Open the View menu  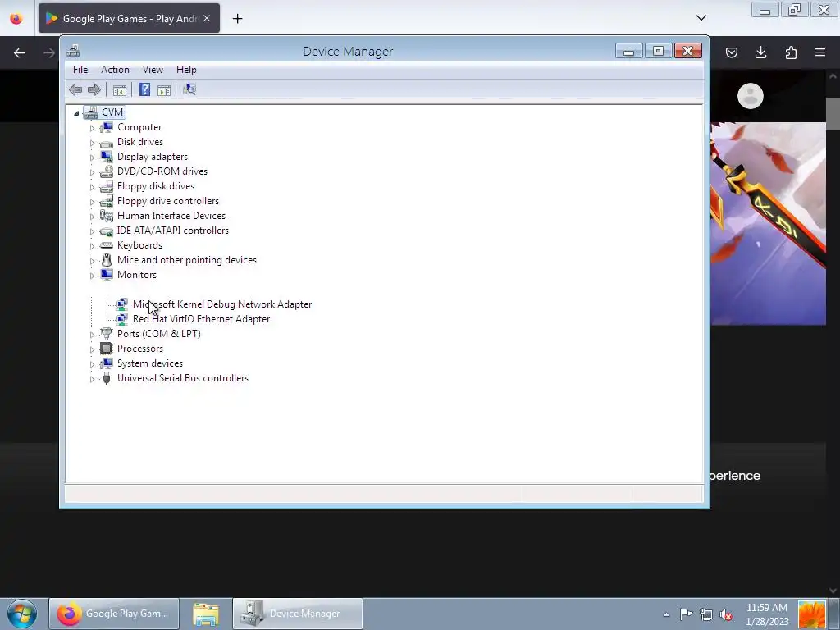coord(153,70)
